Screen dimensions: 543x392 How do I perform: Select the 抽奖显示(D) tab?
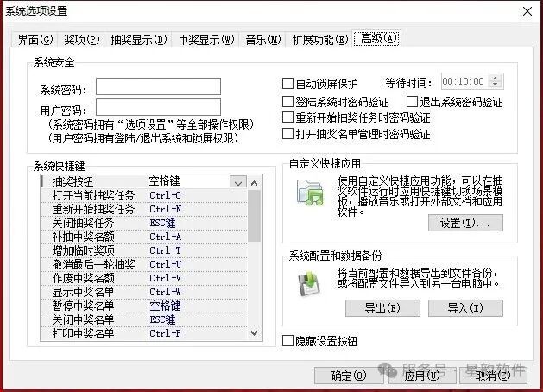pyautogui.click(x=138, y=40)
